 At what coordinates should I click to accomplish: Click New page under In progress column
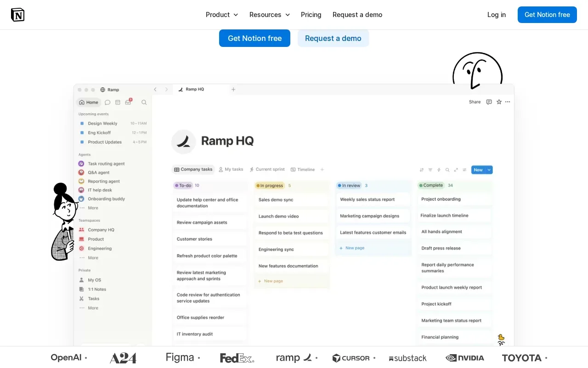(271, 281)
